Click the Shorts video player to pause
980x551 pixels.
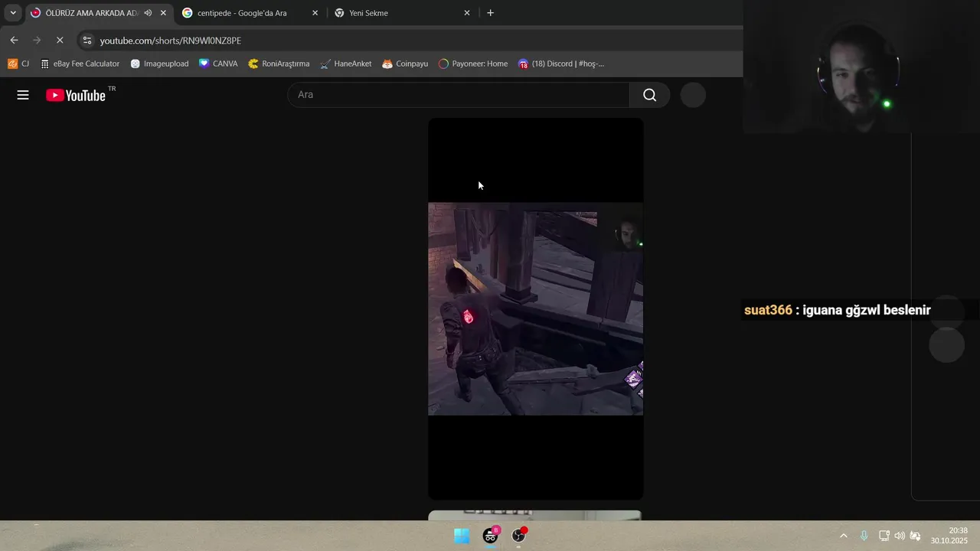pyautogui.click(x=535, y=308)
